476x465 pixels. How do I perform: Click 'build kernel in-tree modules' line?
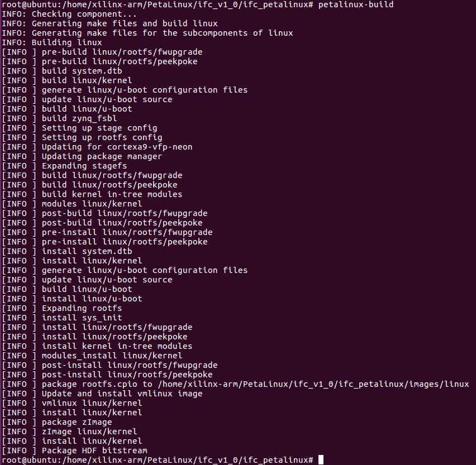point(92,194)
